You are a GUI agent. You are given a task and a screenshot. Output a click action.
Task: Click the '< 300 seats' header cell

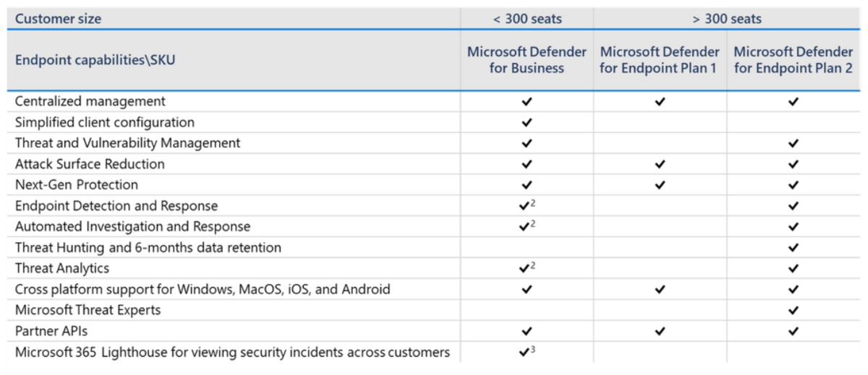(x=527, y=19)
